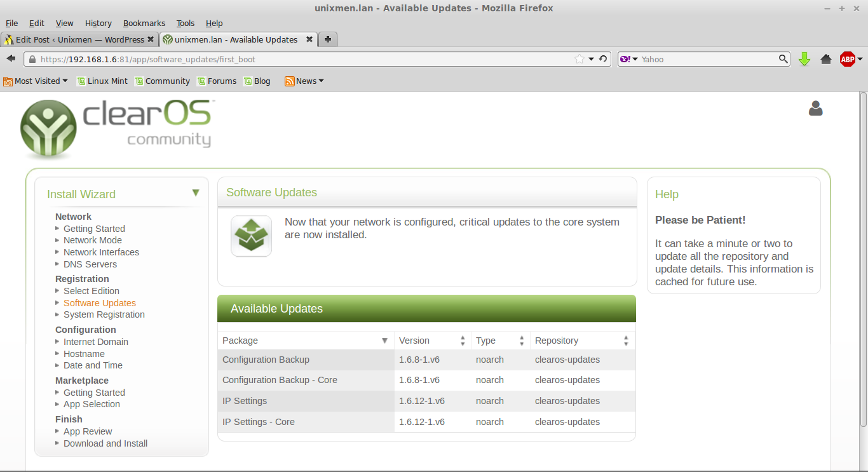Image resolution: width=868 pixels, height=472 pixels.
Task: Click the bookmark star in the address bar
Action: pyautogui.click(x=580, y=59)
